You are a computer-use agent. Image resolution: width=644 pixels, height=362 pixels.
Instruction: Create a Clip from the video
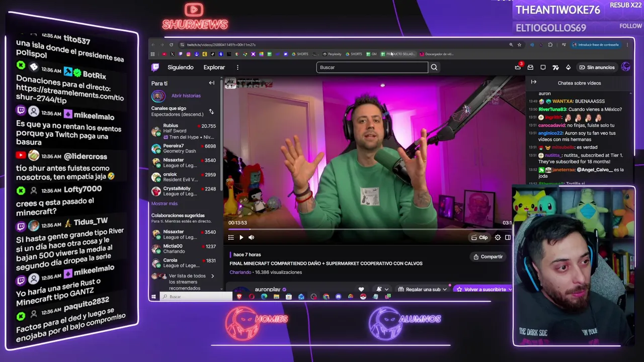479,237
